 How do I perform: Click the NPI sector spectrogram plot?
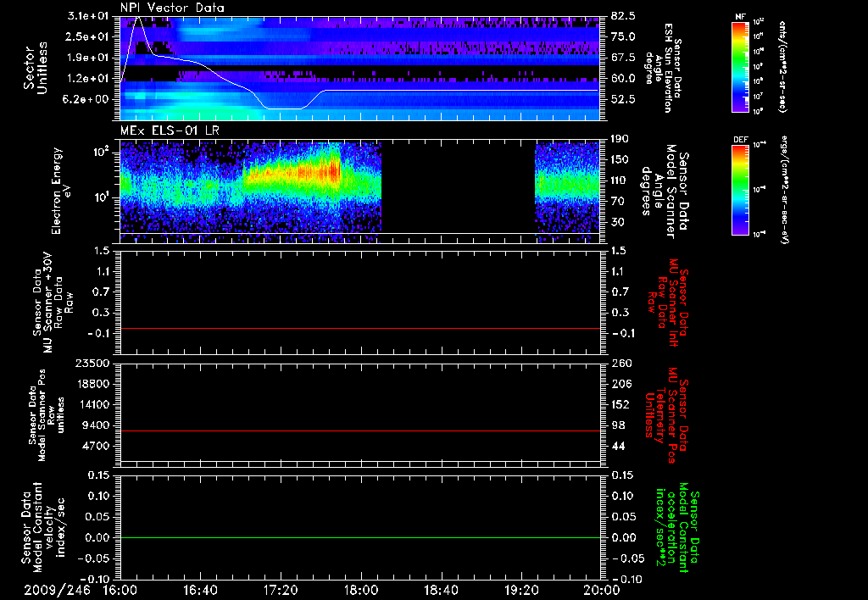click(x=359, y=68)
